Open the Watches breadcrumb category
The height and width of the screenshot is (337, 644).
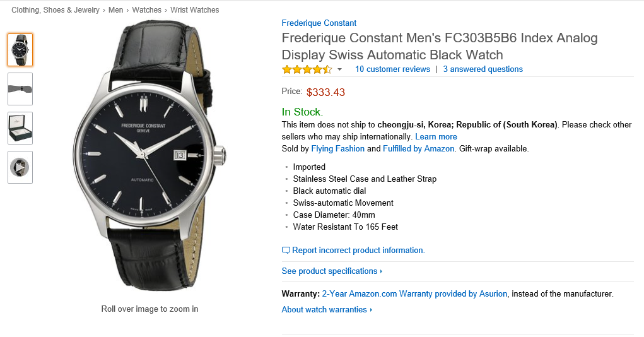click(x=147, y=10)
